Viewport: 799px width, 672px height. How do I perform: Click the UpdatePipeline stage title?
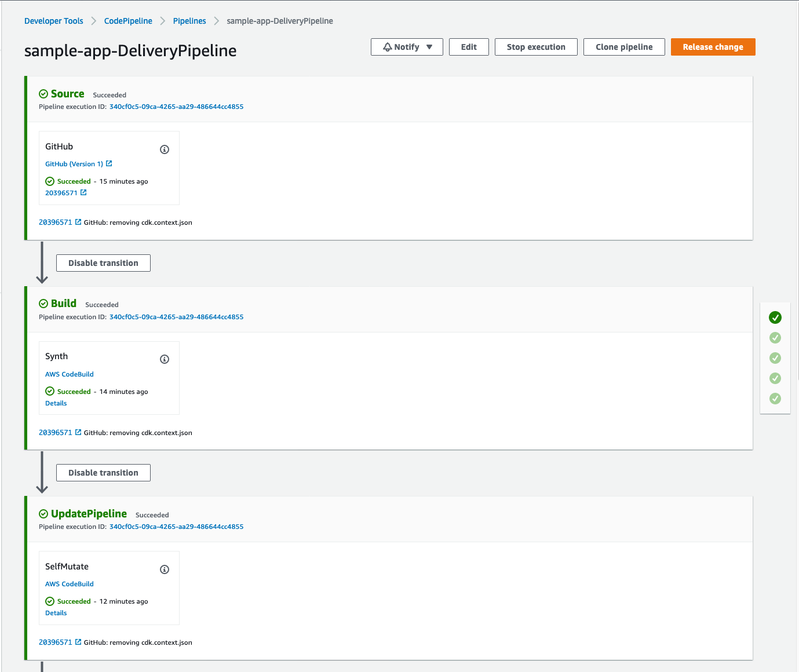click(89, 514)
